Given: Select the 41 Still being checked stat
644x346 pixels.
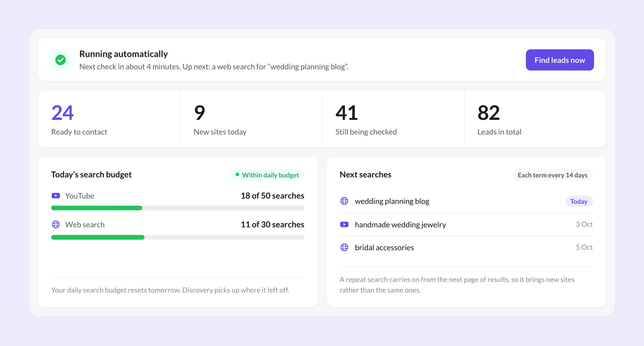Looking at the screenshot, I should coord(393,119).
